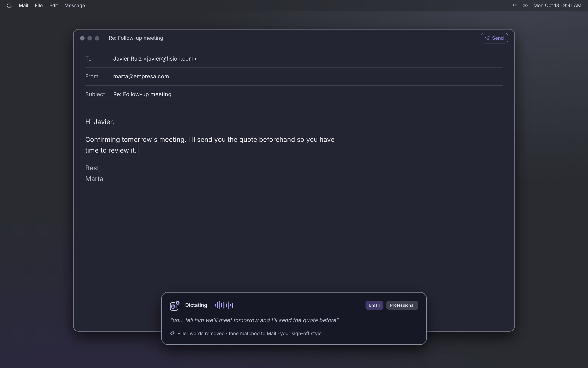
Task: Click the dictation app logo icon
Action: 174,306
